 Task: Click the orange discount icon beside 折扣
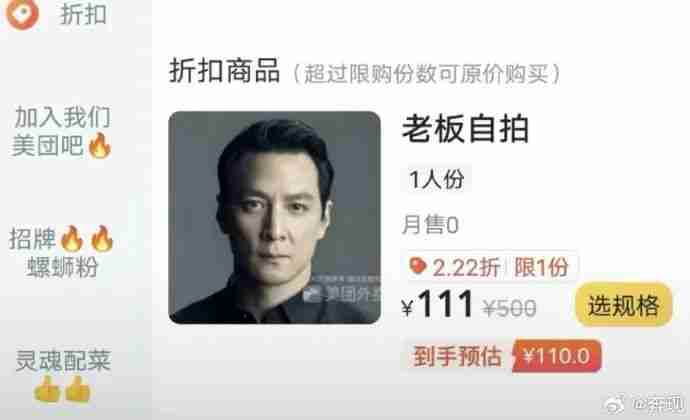tap(22, 13)
